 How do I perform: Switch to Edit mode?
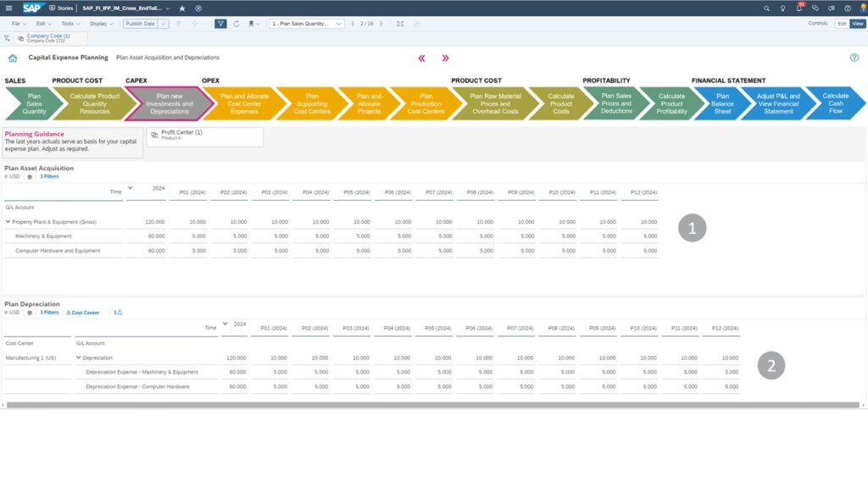click(x=842, y=24)
